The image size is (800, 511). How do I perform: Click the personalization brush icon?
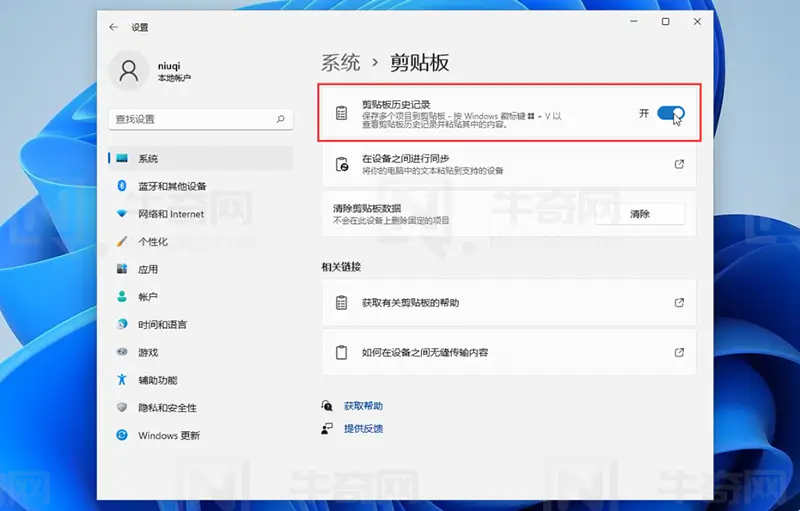[122, 241]
